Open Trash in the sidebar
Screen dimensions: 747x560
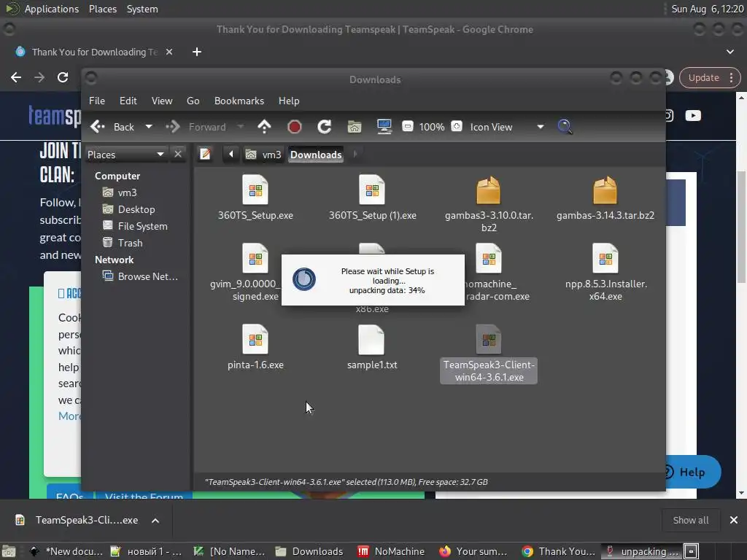click(x=123, y=243)
